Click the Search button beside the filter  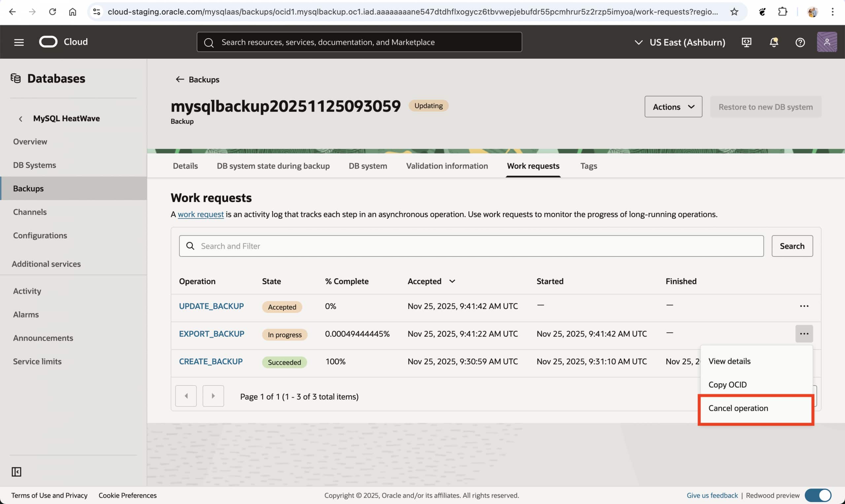[x=792, y=246]
